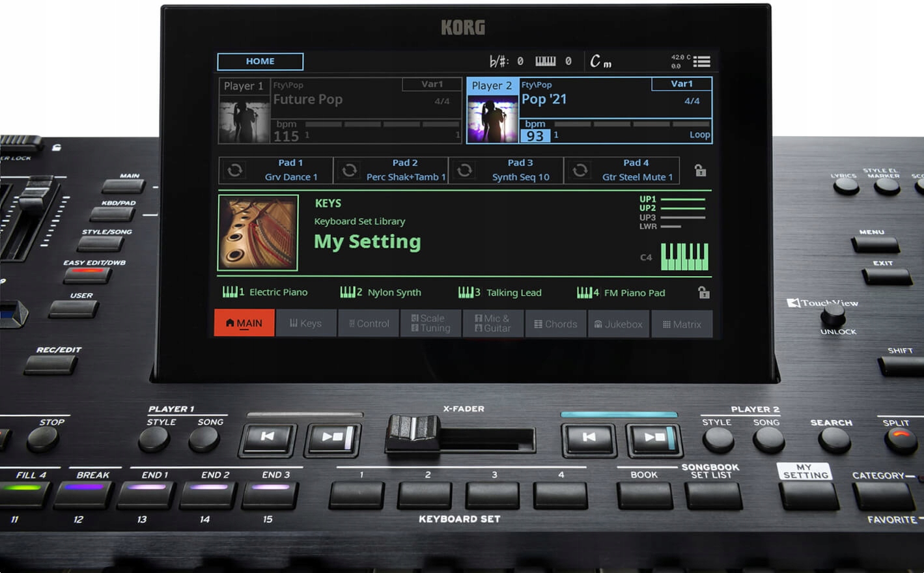Screen dimensions: 924x573
Task: Hit the MY SETTING hardware button
Action: pos(809,496)
